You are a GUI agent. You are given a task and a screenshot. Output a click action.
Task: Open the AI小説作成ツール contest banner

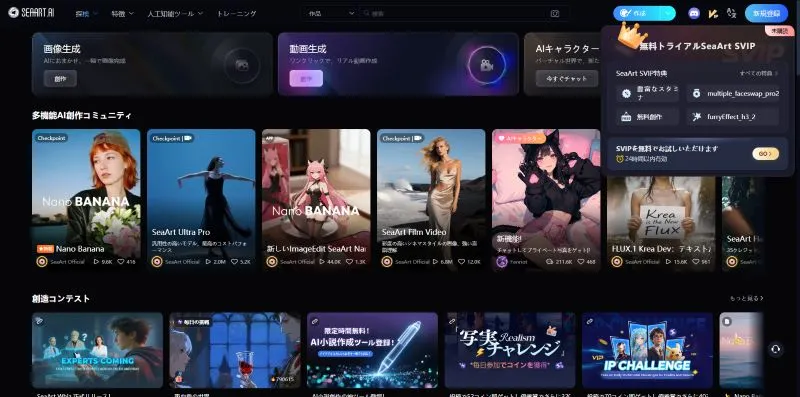(x=372, y=350)
